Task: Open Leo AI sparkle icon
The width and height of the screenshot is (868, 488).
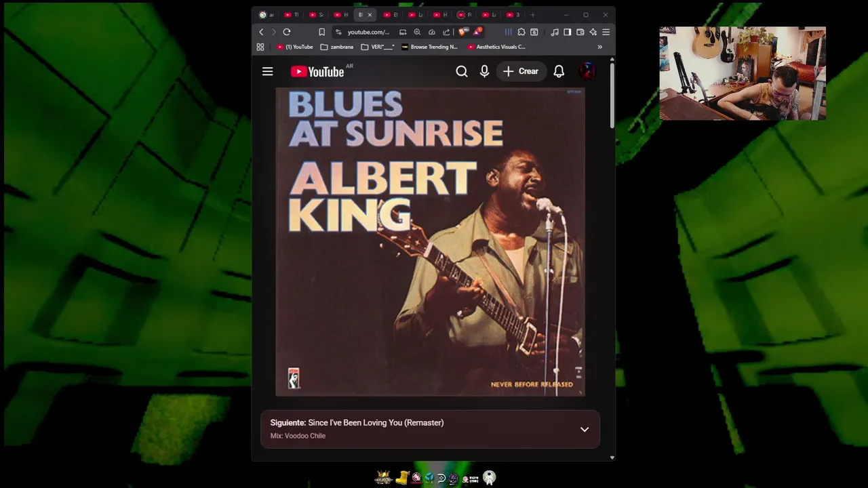Action: (593, 32)
